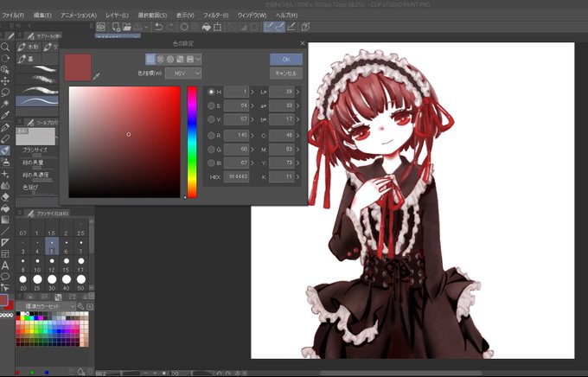Open the ファイル(F) menu

click(13, 16)
